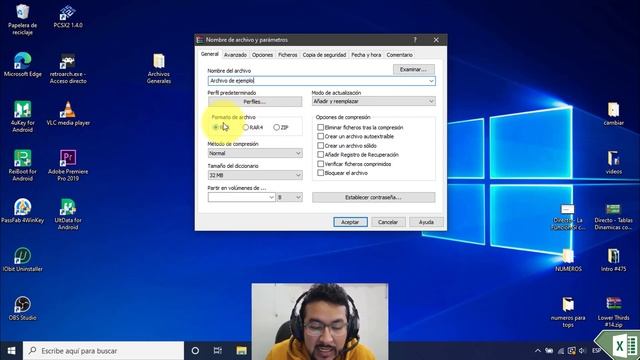640x360 pixels.
Task: Switch to the Avanzado tab
Action: pos(235,55)
